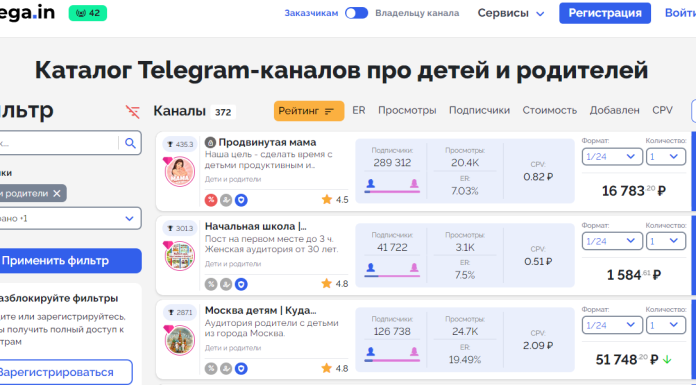Click gray handshake icon for Москва детям
This screenshot has width=696, height=385.
(226, 369)
